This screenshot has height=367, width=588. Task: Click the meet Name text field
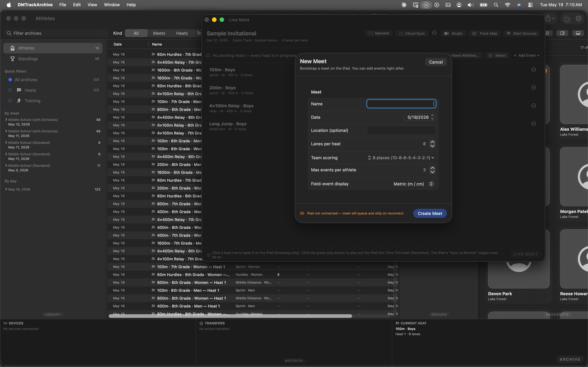click(x=401, y=104)
